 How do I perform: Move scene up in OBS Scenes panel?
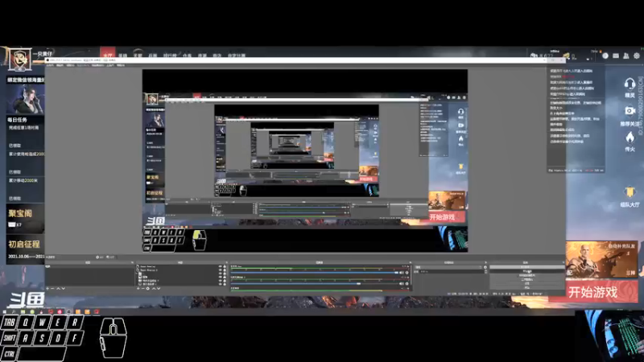pos(58,289)
